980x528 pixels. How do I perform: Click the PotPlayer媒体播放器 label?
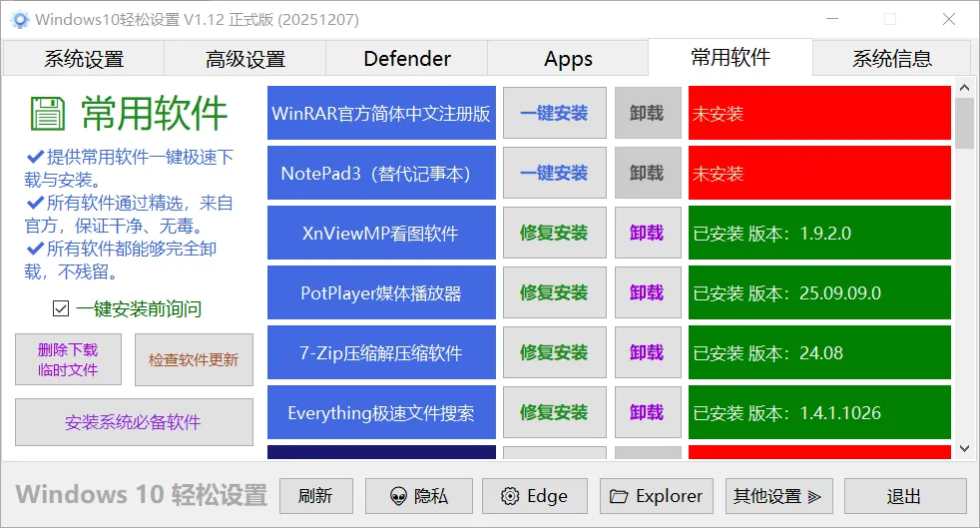point(381,293)
